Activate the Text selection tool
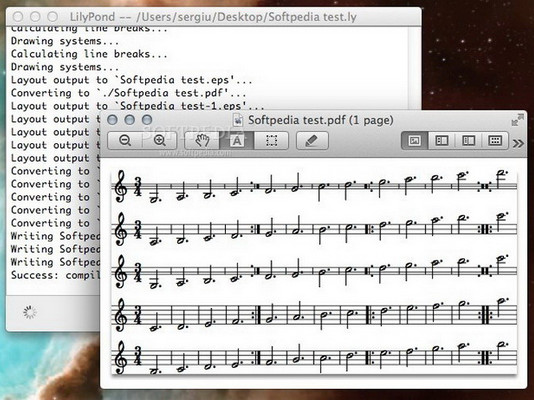Viewport: 534px width, 400px height. (x=237, y=140)
